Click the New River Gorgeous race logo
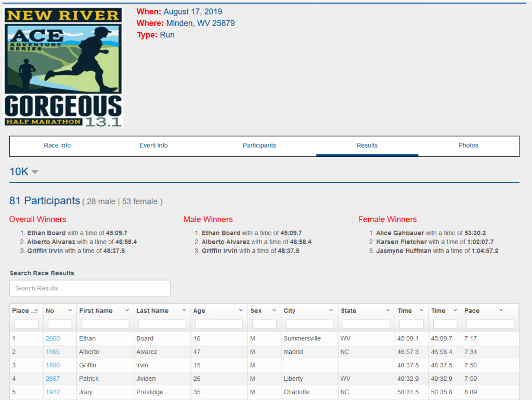The height and width of the screenshot is (400, 532). 63,67
